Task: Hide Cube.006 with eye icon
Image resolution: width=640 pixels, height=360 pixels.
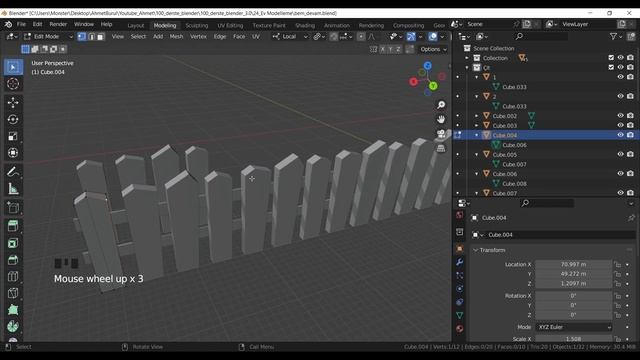Action: (620, 173)
